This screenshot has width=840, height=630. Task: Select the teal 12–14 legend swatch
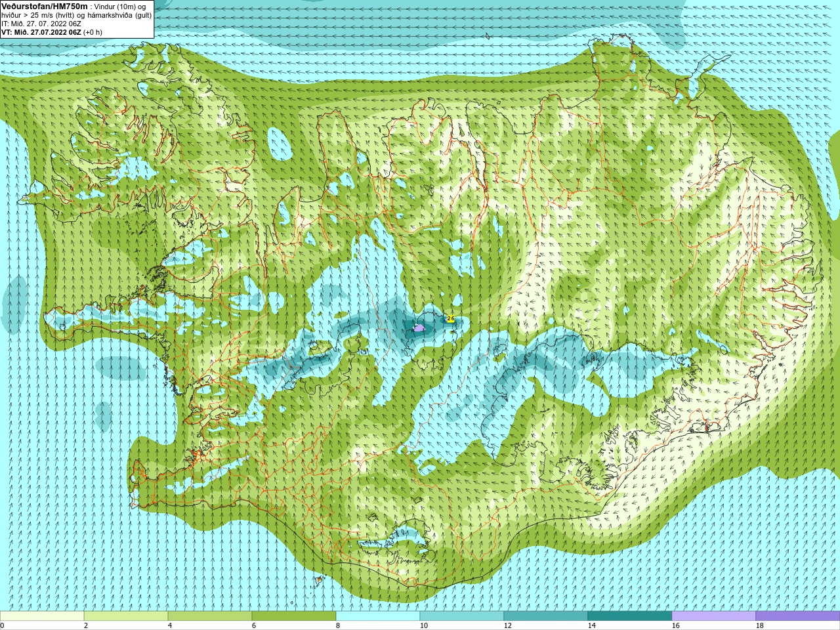(x=546, y=616)
